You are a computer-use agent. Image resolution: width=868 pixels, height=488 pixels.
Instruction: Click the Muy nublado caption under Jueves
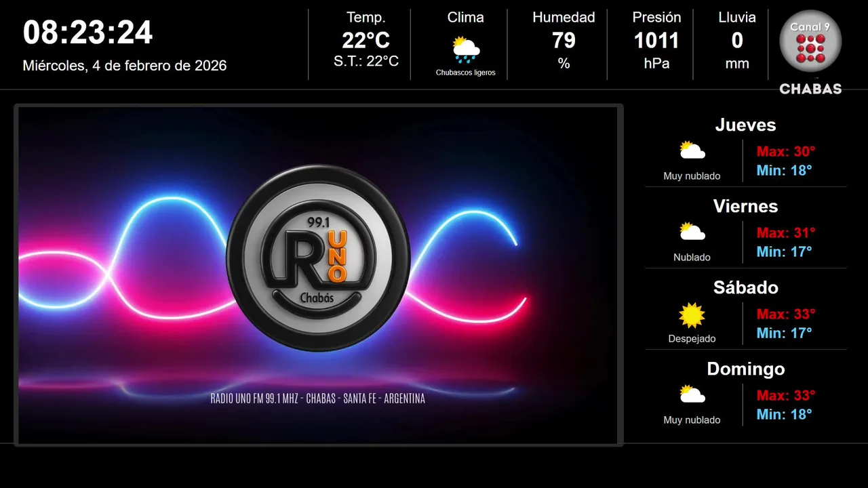click(692, 176)
